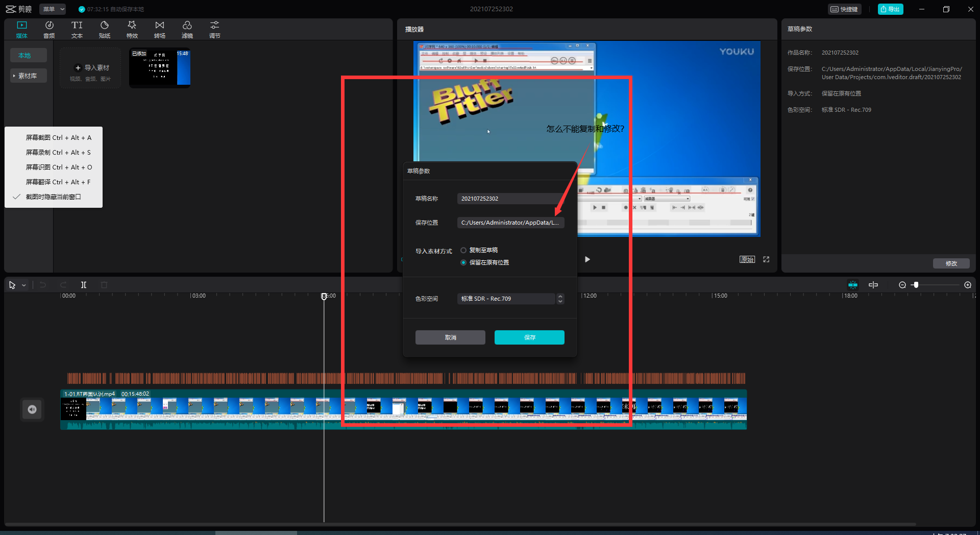Open the 文本 text tab
The width and height of the screenshot is (980, 535).
[x=77, y=30]
